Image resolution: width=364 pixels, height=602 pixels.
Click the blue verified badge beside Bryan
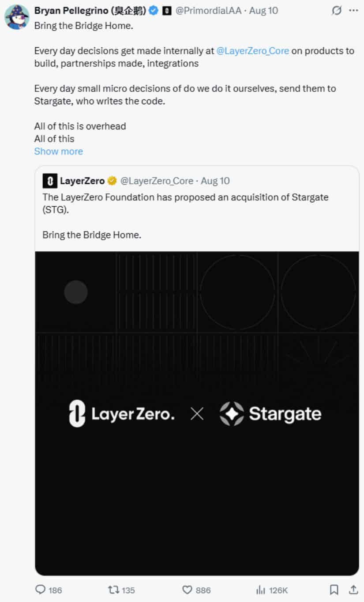pyautogui.click(x=154, y=11)
